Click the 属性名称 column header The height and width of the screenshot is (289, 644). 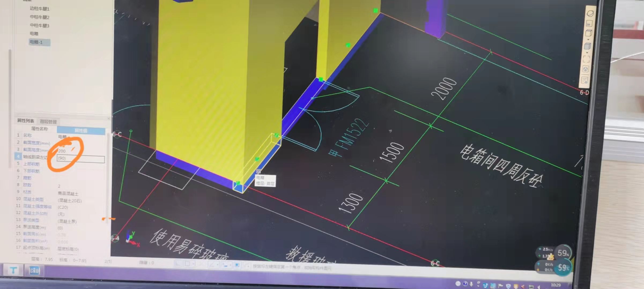tap(39, 129)
